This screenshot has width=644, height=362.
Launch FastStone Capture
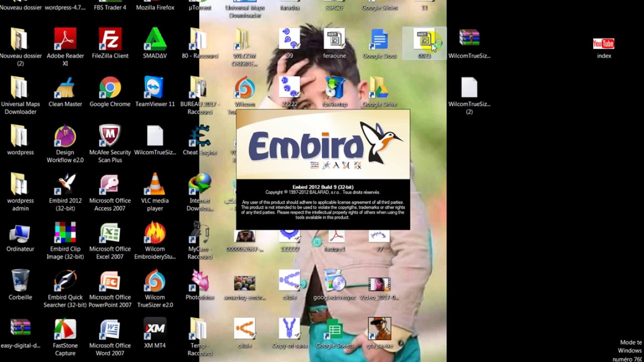65,337
